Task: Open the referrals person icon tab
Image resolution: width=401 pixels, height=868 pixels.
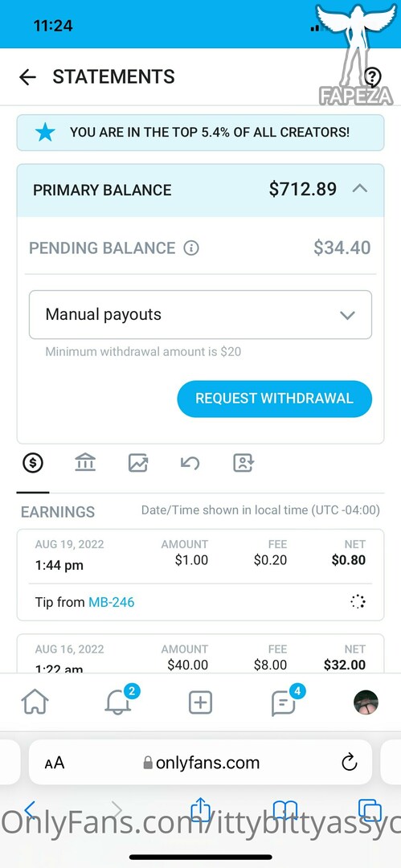Action: pyautogui.click(x=243, y=462)
